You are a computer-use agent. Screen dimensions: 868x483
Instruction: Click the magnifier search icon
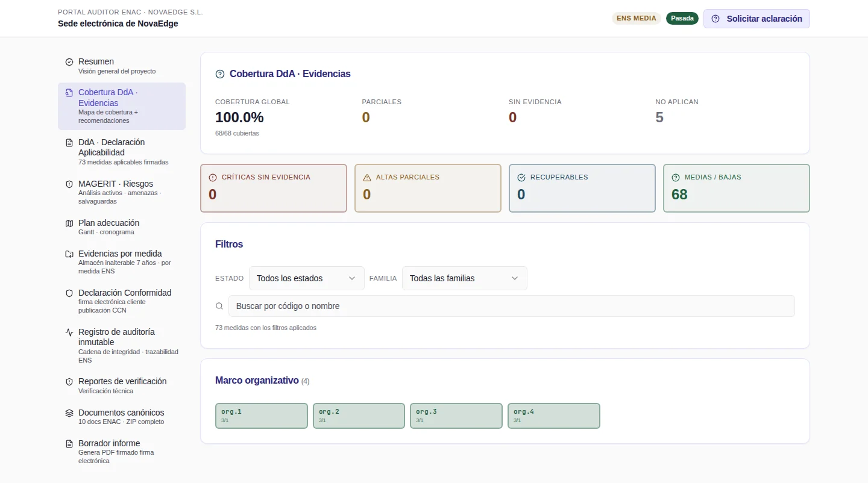tap(219, 306)
